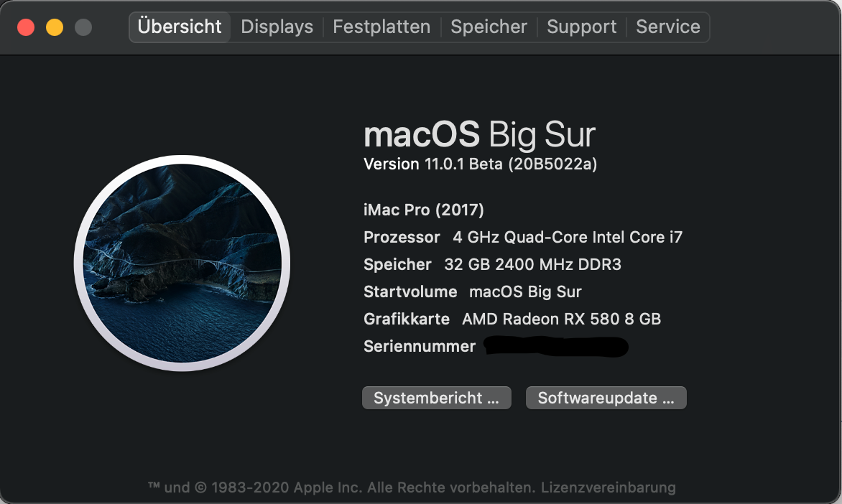This screenshot has height=504, width=842.
Task: Click the AMD Radeon RX 580 graphics text
Action: [x=561, y=319]
